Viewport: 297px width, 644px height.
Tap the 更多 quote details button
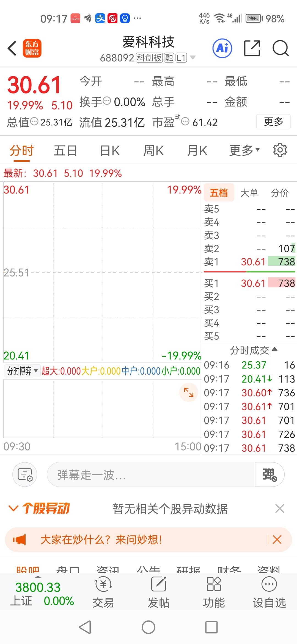point(273,121)
